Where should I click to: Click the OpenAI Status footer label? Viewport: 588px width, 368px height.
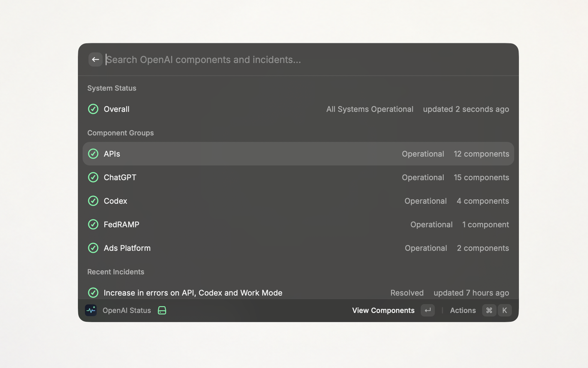point(127,310)
